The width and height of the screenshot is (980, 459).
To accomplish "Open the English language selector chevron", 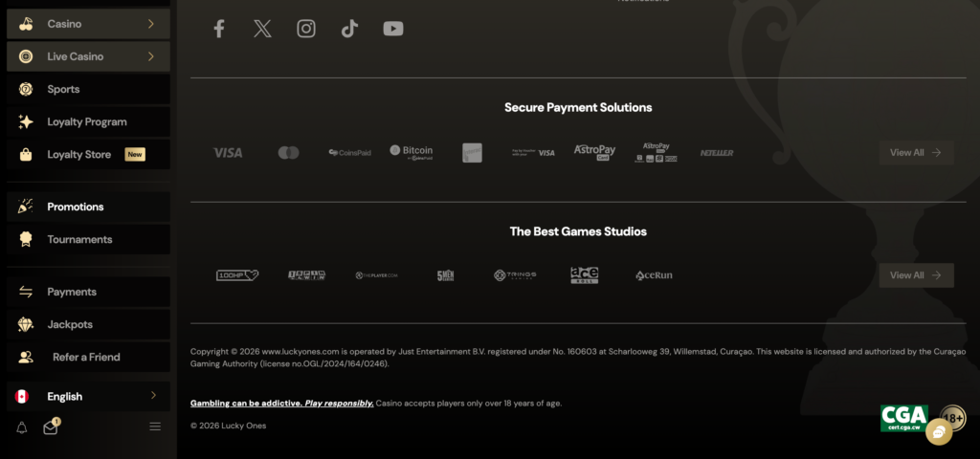I will click(153, 395).
